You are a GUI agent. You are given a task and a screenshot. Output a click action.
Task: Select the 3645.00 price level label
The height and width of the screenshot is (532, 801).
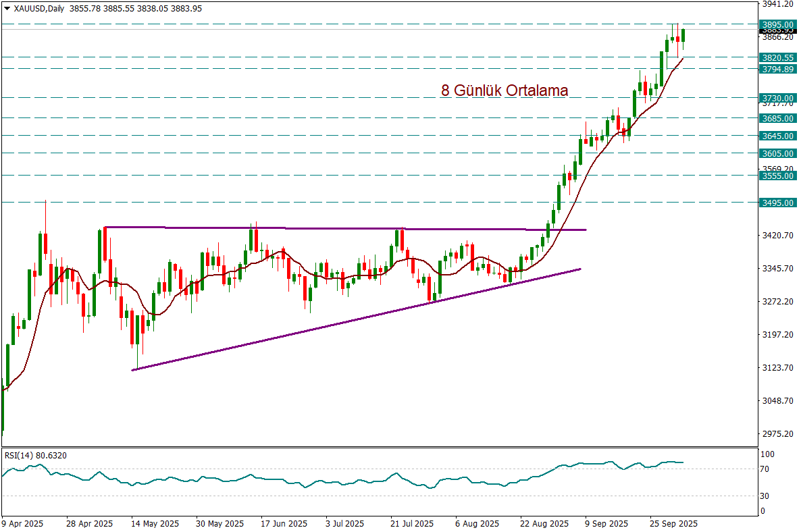(x=776, y=136)
